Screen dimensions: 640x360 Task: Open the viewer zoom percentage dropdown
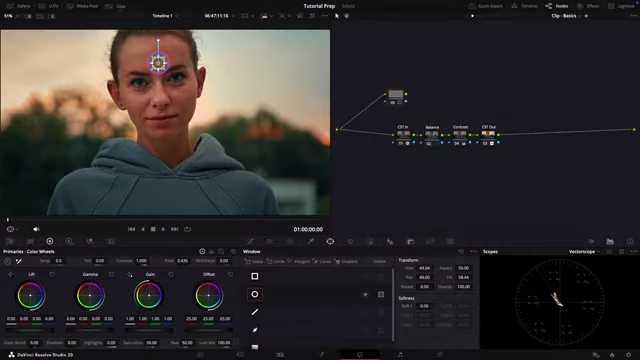[11, 16]
